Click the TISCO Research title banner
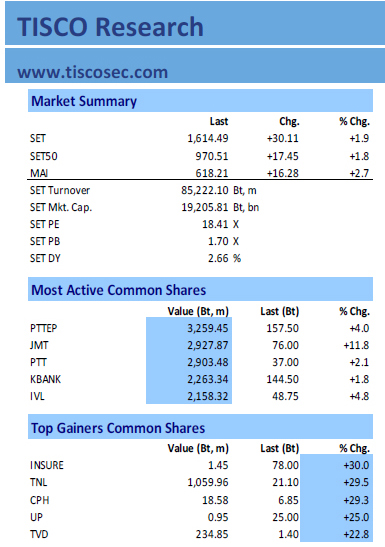This screenshot has width=385, height=547. tap(195, 23)
